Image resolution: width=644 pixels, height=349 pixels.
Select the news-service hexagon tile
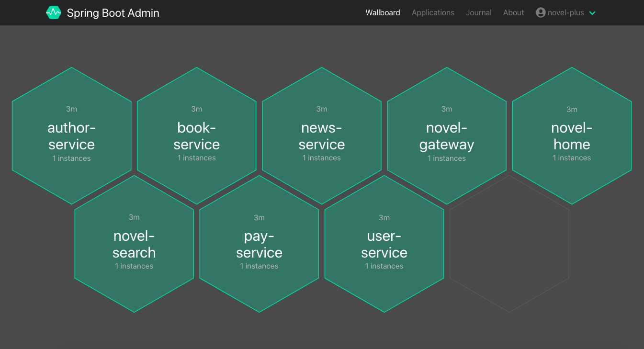(322, 135)
